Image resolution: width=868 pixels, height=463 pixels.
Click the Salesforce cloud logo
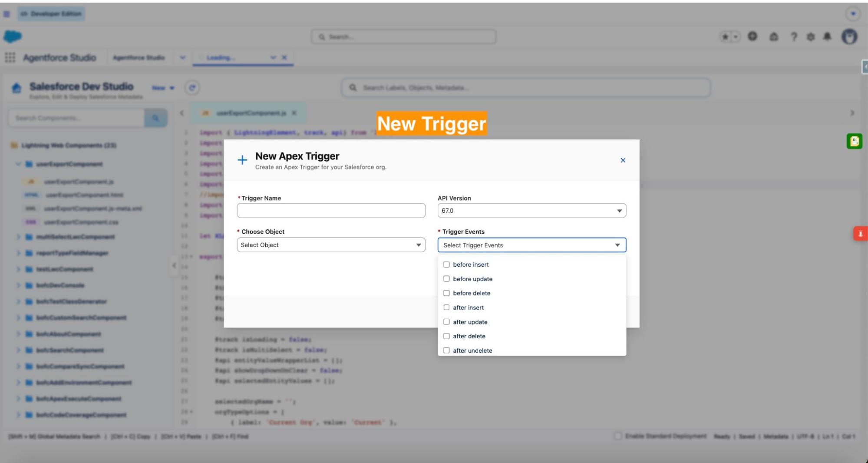13,36
